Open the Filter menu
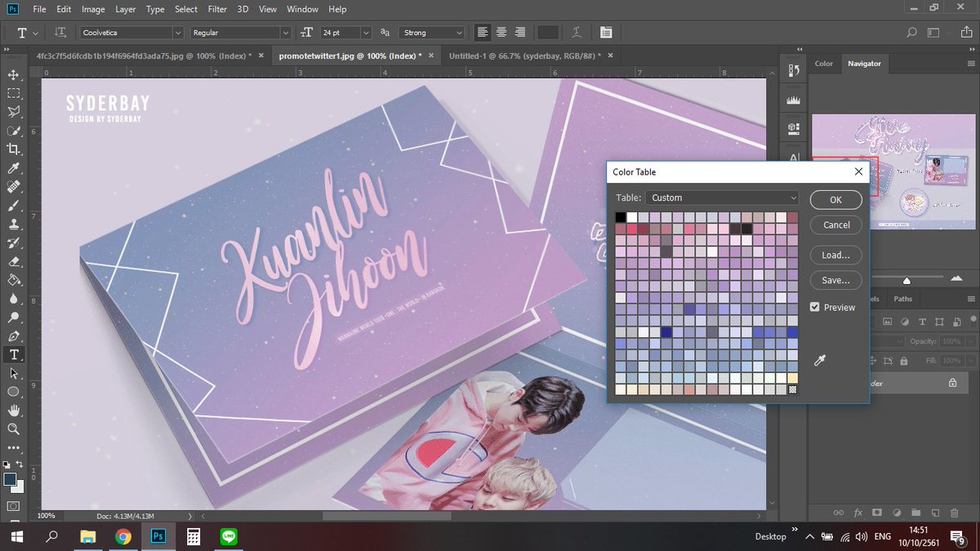This screenshot has height=551, width=980. click(x=217, y=9)
